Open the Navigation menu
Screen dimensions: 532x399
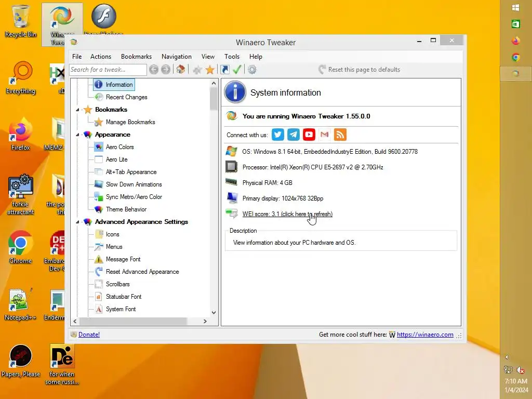tap(177, 57)
